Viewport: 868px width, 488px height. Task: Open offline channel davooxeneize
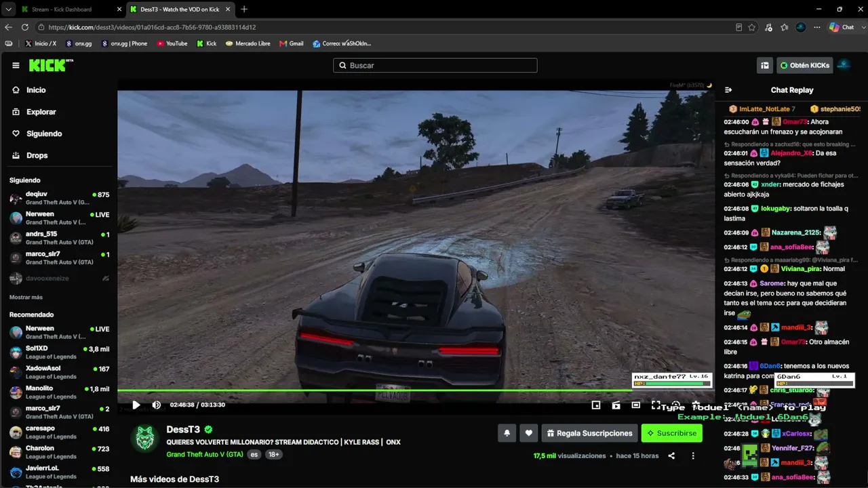point(59,278)
